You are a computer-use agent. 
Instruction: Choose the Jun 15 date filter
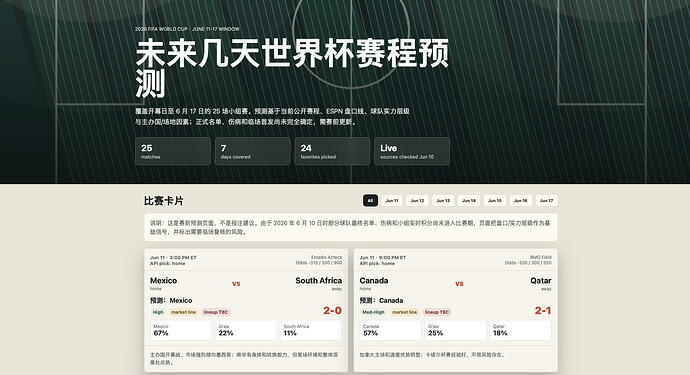(x=495, y=201)
